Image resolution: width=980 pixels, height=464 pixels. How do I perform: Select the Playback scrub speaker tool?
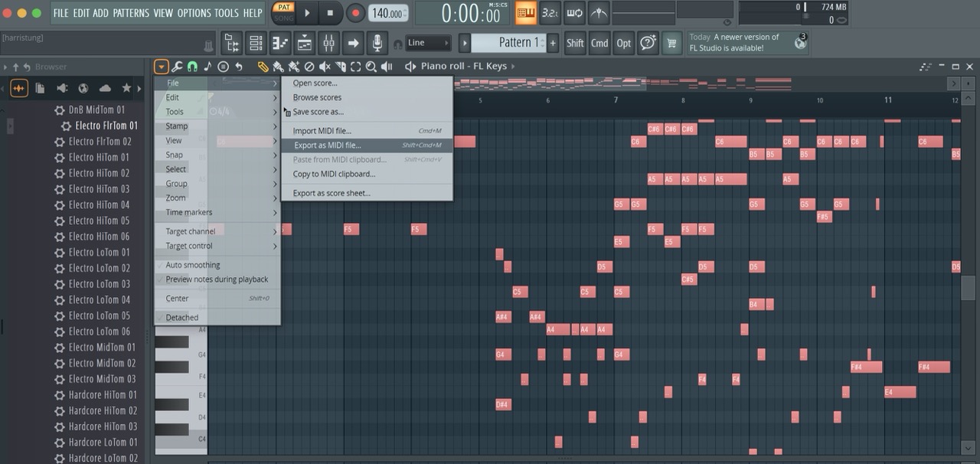pyautogui.click(x=387, y=67)
